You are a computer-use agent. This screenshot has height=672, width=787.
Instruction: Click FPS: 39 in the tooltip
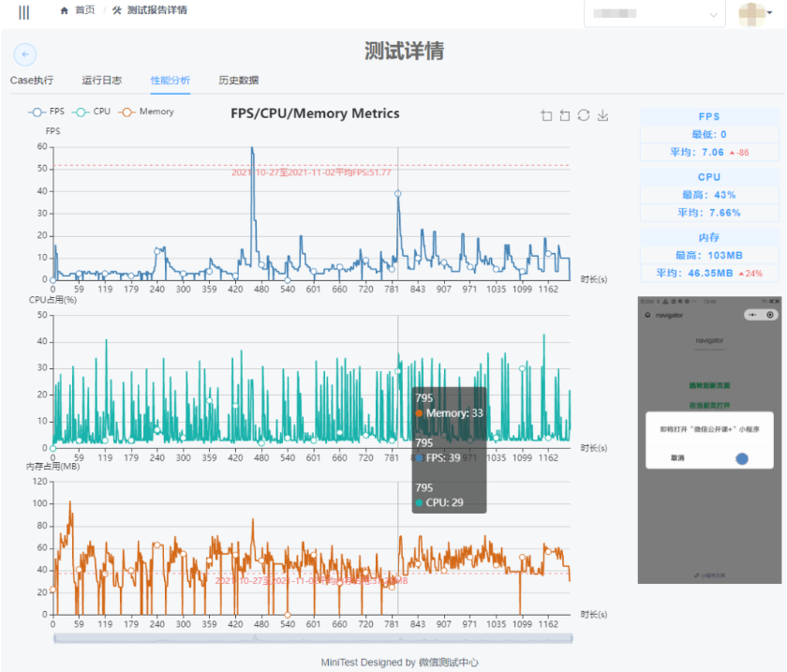click(x=438, y=458)
